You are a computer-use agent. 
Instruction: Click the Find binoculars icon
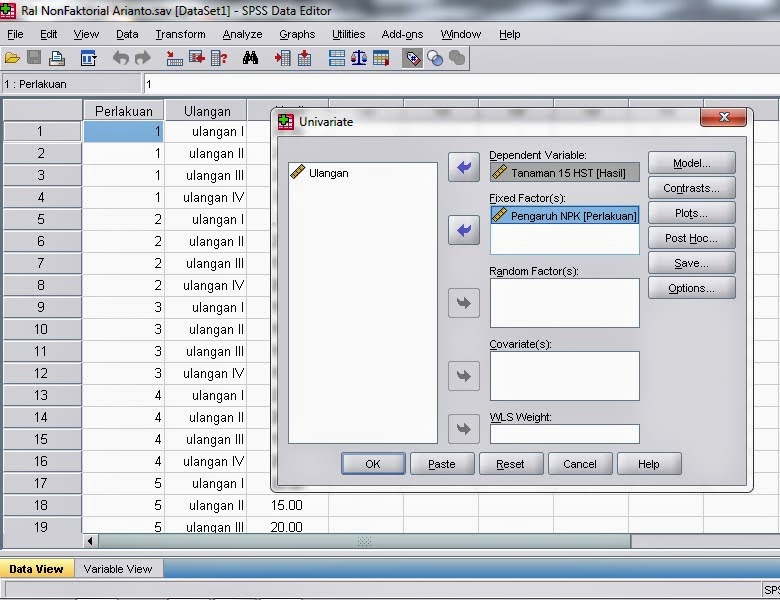250,58
